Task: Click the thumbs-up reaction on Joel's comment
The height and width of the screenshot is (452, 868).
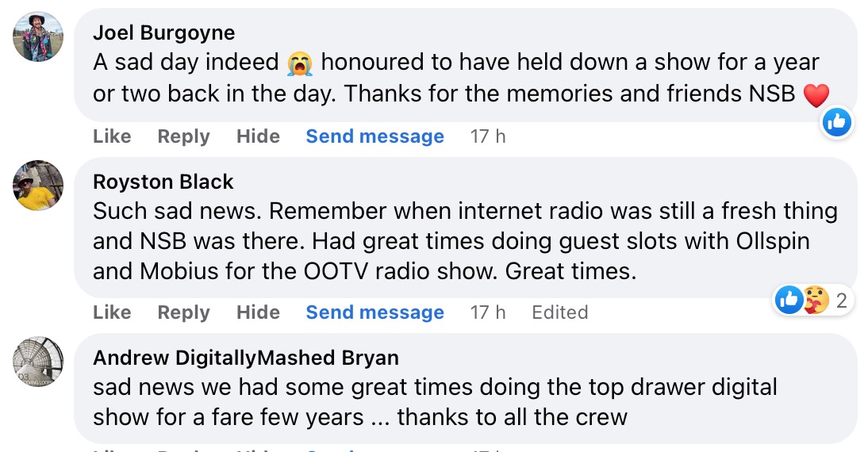Action: [836, 121]
